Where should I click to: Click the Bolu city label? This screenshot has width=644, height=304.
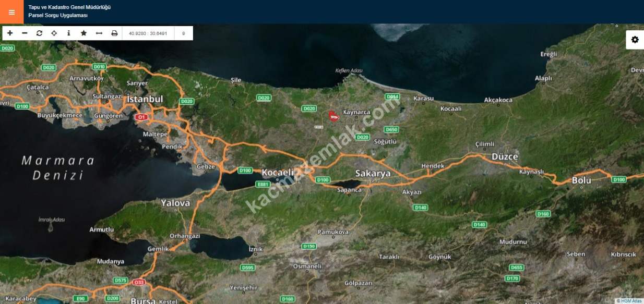point(581,180)
